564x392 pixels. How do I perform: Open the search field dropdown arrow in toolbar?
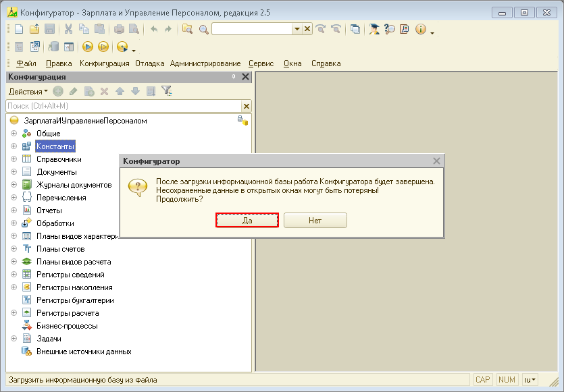click(297, 29)
